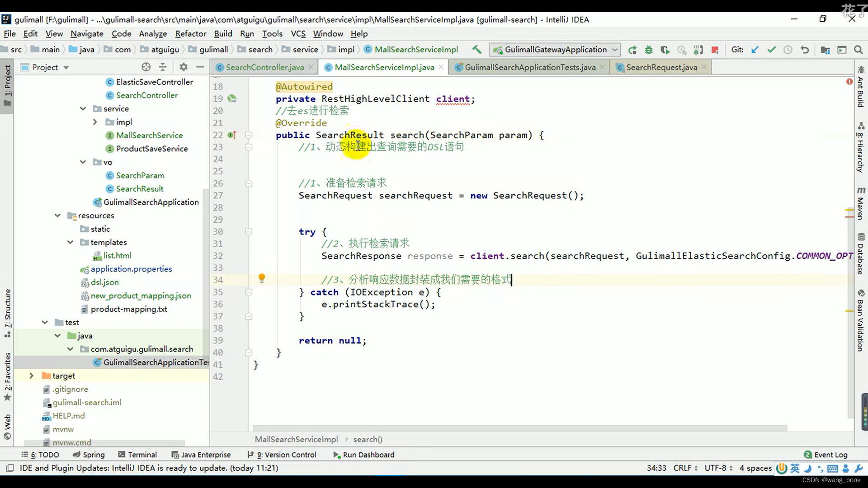Click the CRLF line separator selector
This screenshot has height=488, width=868.
[685, 468]
